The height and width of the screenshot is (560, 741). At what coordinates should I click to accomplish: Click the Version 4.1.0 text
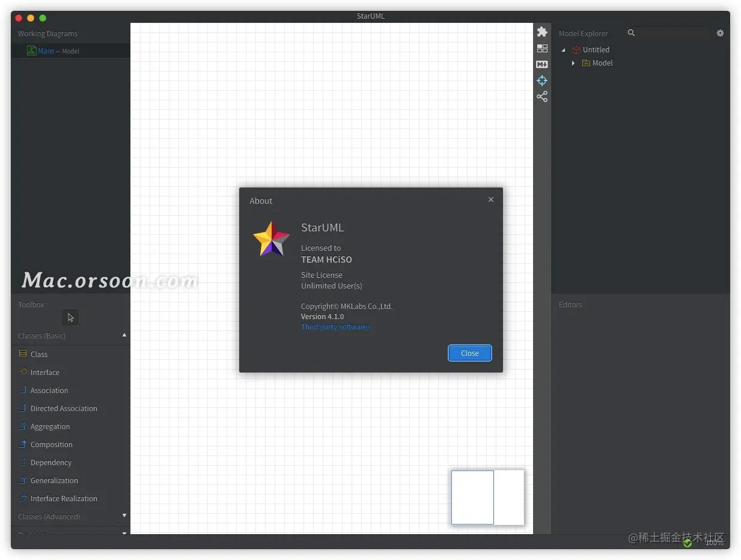pos(323,317)
